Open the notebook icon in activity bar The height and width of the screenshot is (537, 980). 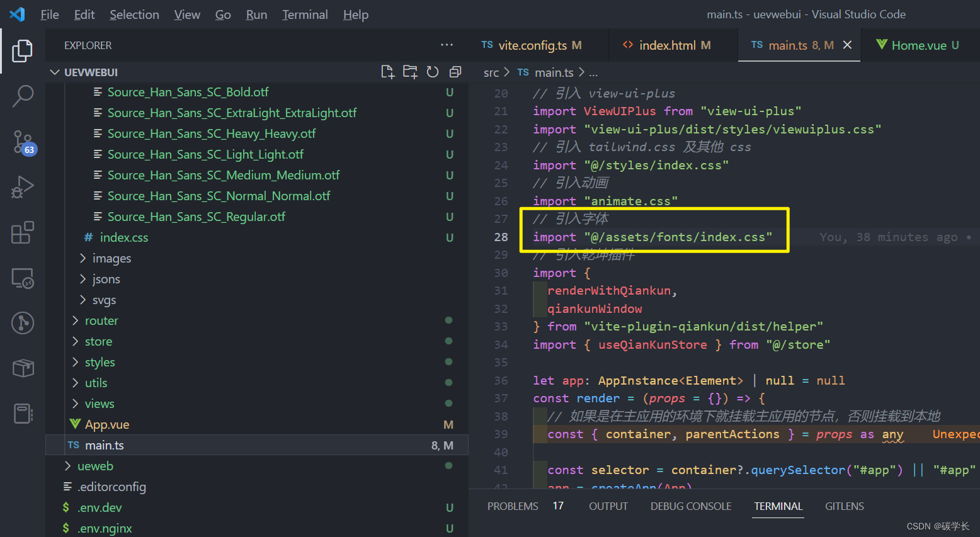pos(23,414)
